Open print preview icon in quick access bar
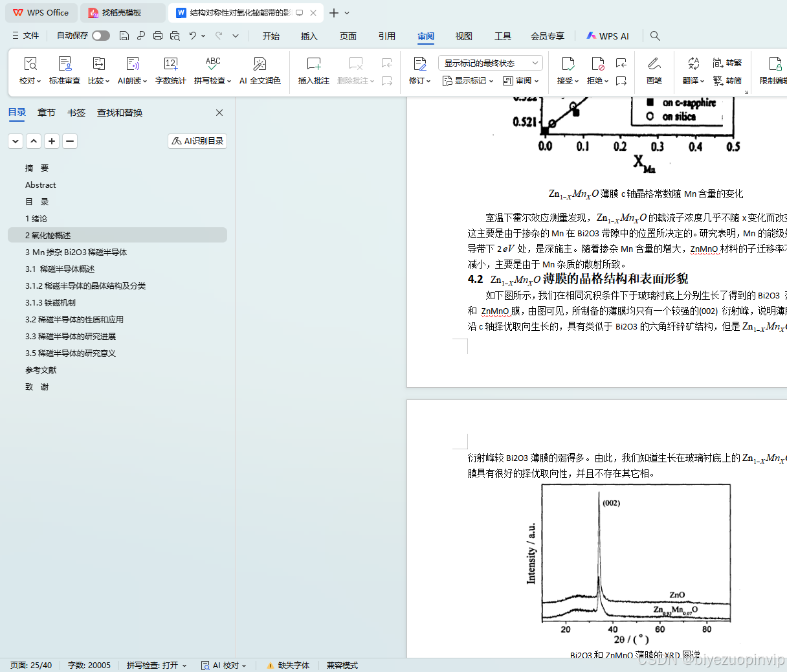 point(175,36)
